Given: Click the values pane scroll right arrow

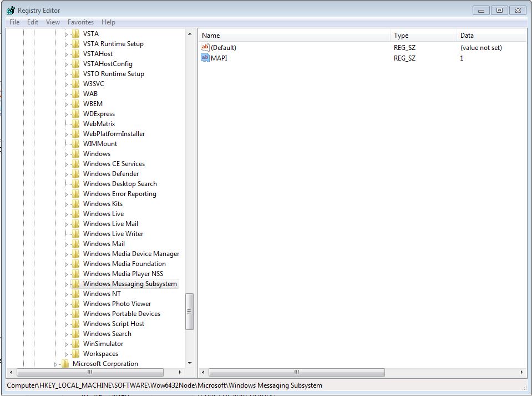Looking at the screenshot, I should click(x=521, y=373).
